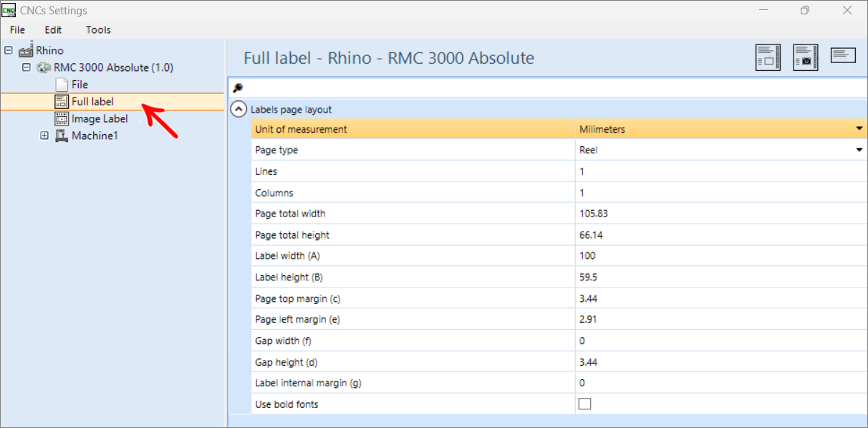Open the Unit of measurement dropdown

tap(859, 129)
